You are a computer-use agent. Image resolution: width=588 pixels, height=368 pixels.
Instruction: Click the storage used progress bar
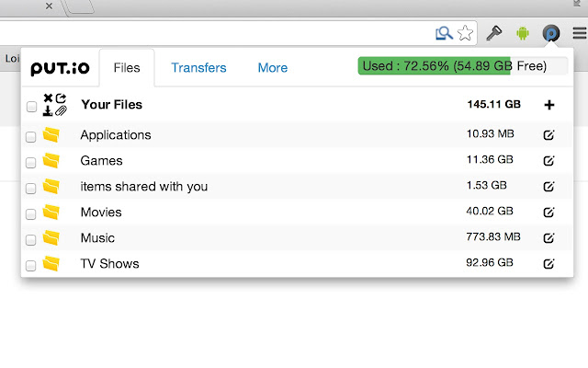tap(463, 66)
